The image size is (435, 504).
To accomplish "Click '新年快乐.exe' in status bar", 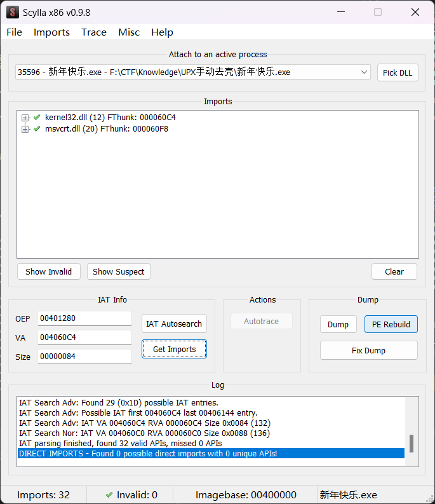I will point(348,494).
